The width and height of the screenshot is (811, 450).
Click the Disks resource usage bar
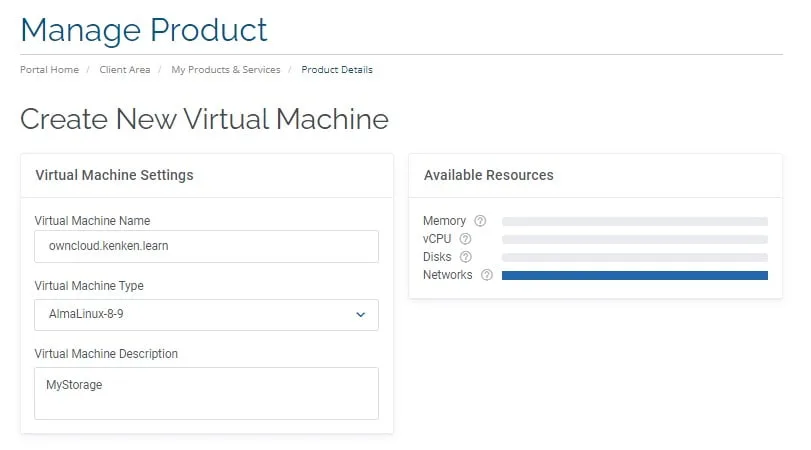point(634,257)
